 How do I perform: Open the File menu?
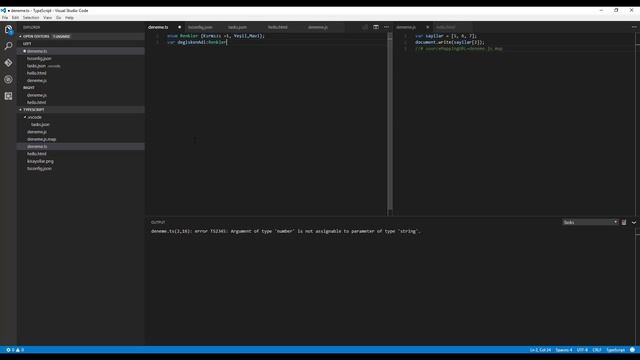click(x=5, y=18)
